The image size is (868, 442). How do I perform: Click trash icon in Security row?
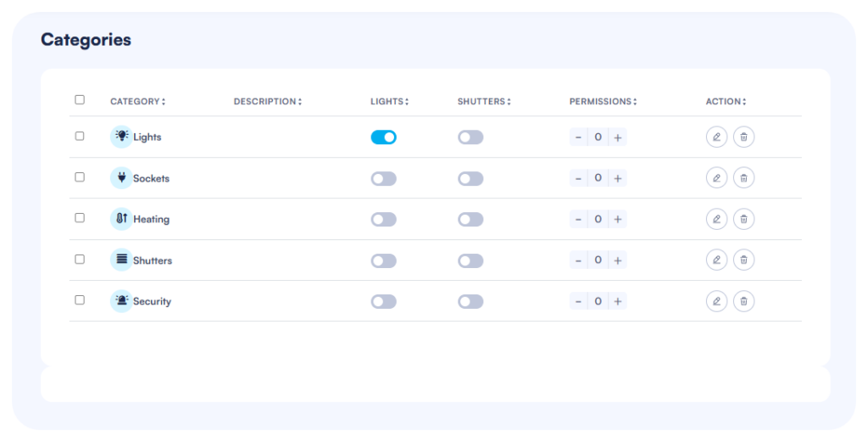[743, 301]
